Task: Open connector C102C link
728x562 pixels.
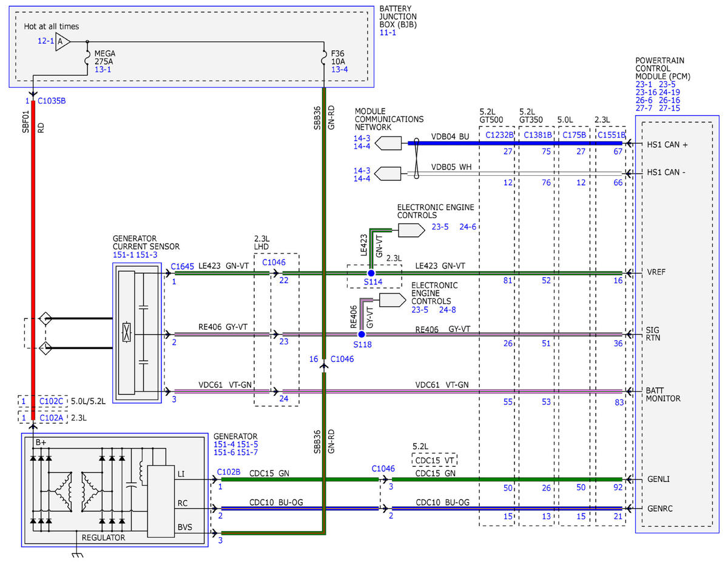Action: coord(51,401)
